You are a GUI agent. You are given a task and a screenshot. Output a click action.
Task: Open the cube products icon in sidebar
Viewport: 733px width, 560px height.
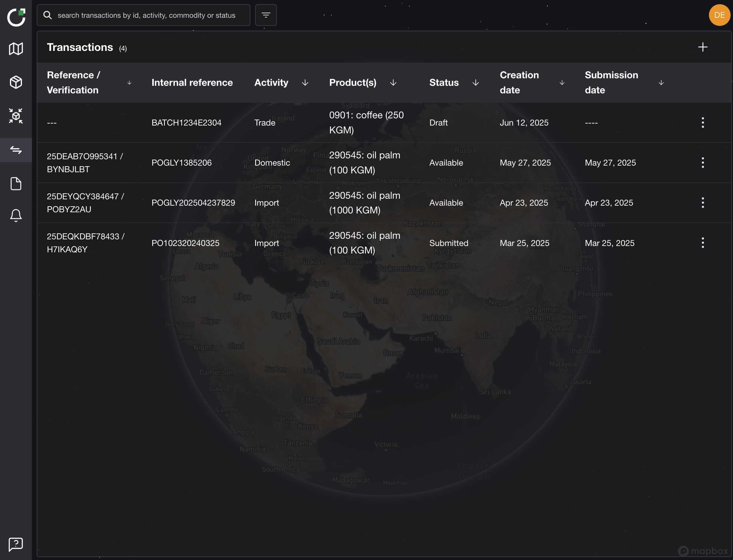(x=16, y=82)
